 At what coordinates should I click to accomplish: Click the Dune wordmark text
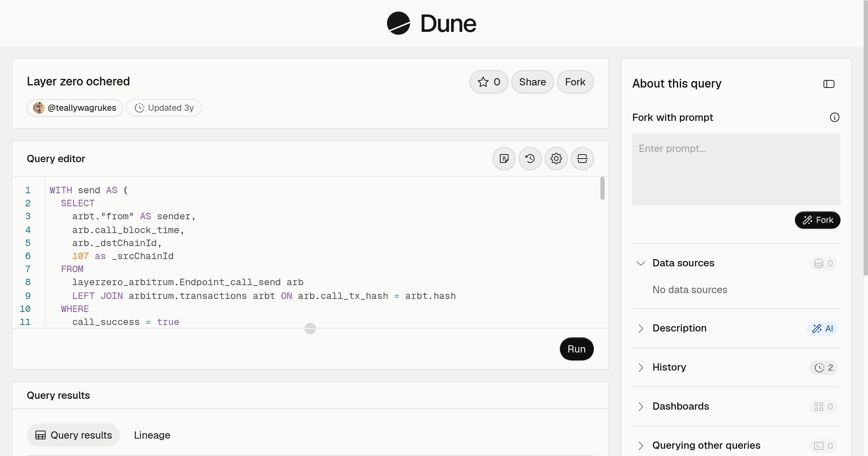448,24
